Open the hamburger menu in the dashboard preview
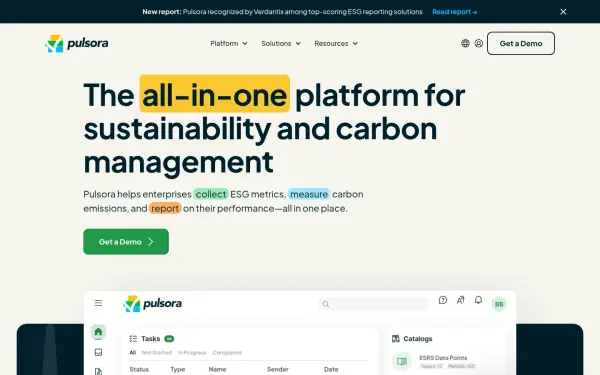600x375 pixels. click(x=98, y=303)
